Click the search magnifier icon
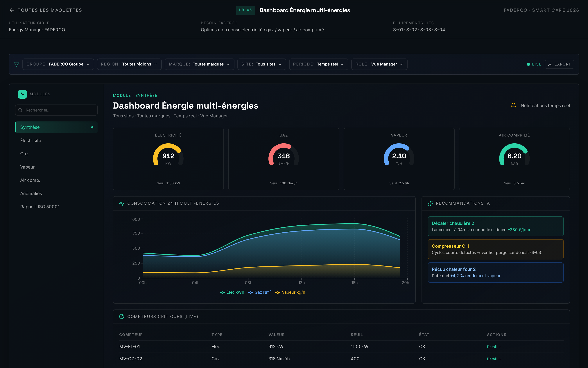This screenshot has height=368, width=588. (20, 110)
